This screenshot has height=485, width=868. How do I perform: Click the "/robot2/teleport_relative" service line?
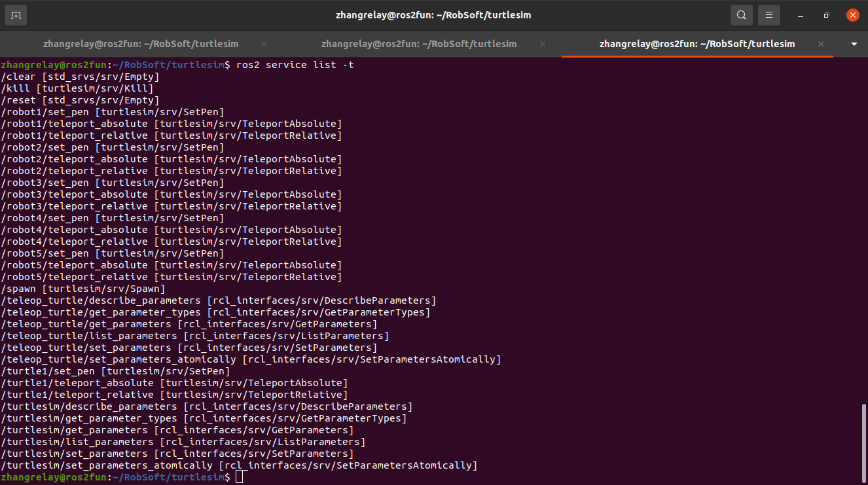click(172, 171)
